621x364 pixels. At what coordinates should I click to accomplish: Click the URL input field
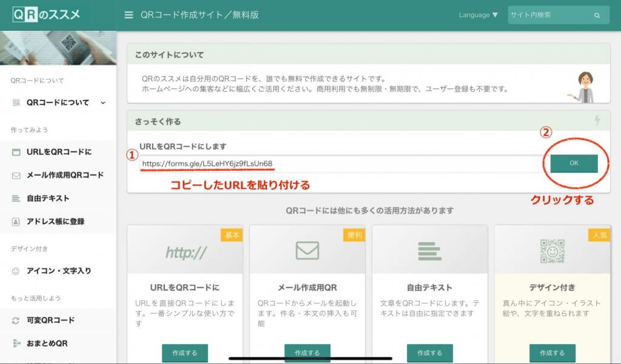(340, 164)
